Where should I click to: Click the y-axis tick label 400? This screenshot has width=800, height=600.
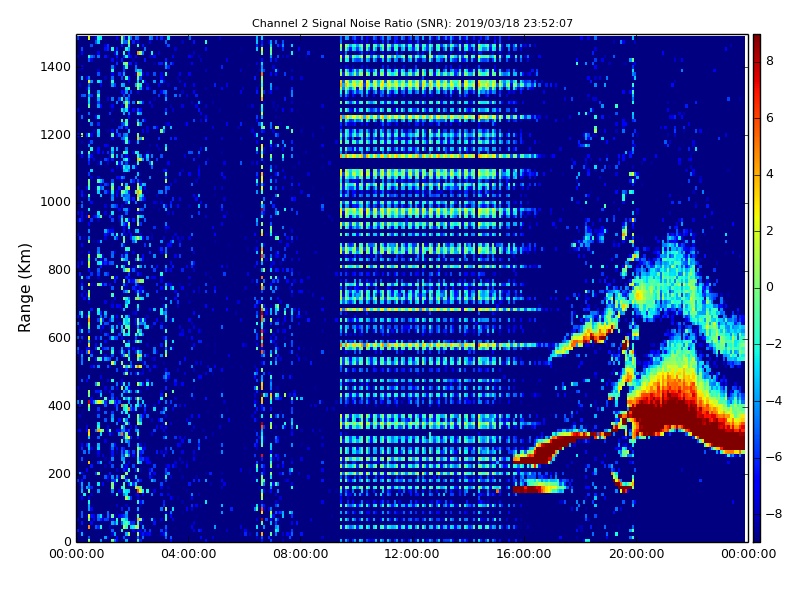click(59, 406)
